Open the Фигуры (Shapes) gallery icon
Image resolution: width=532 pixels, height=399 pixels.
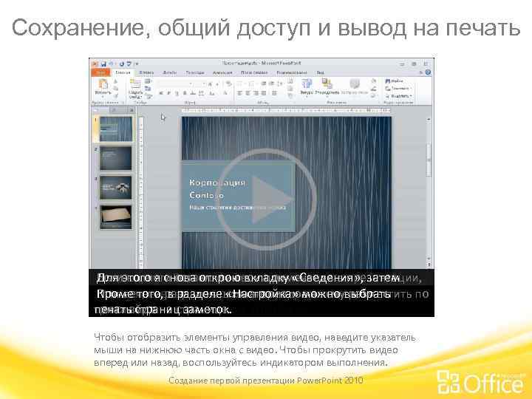307,84
